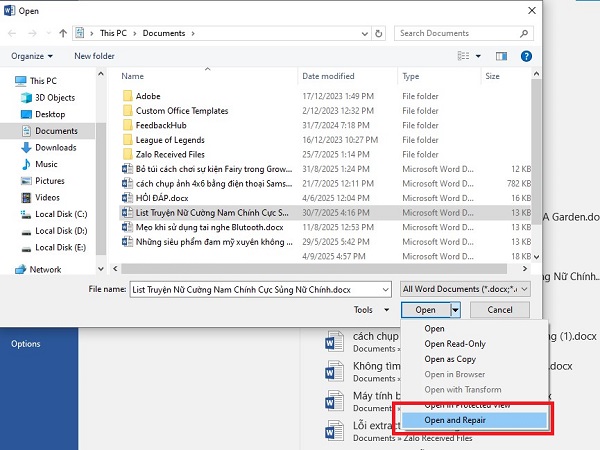Screen dimensions: 600x450
Task: Expand the Organize dropdown menu
Action: [x=33, y=56]
